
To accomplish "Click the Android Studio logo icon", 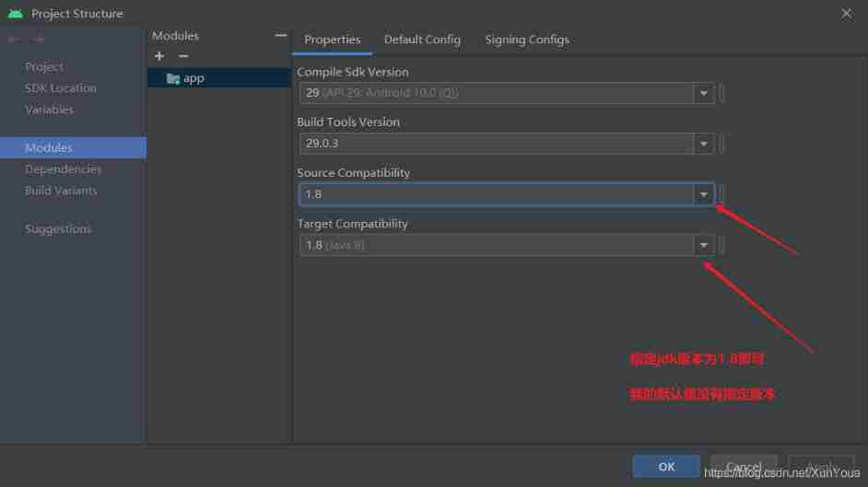I will (16, 14).
